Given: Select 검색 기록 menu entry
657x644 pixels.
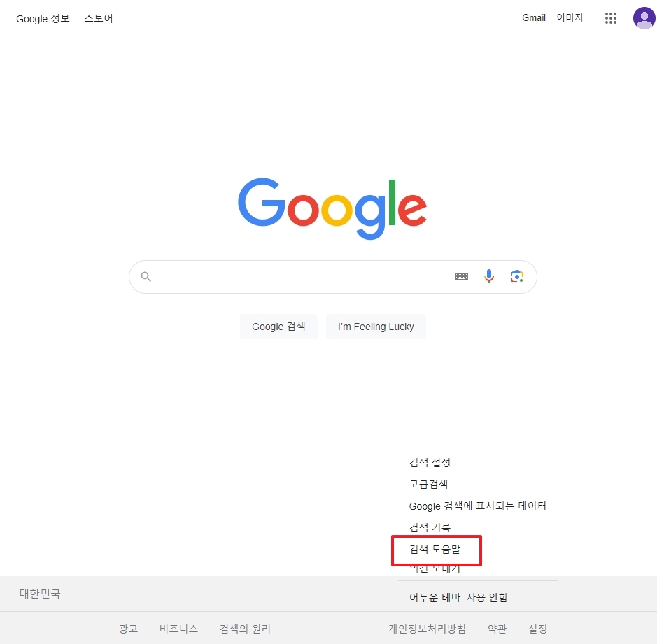Looking at the screenshot, I should pyautogui.click(x=430, y=527).
